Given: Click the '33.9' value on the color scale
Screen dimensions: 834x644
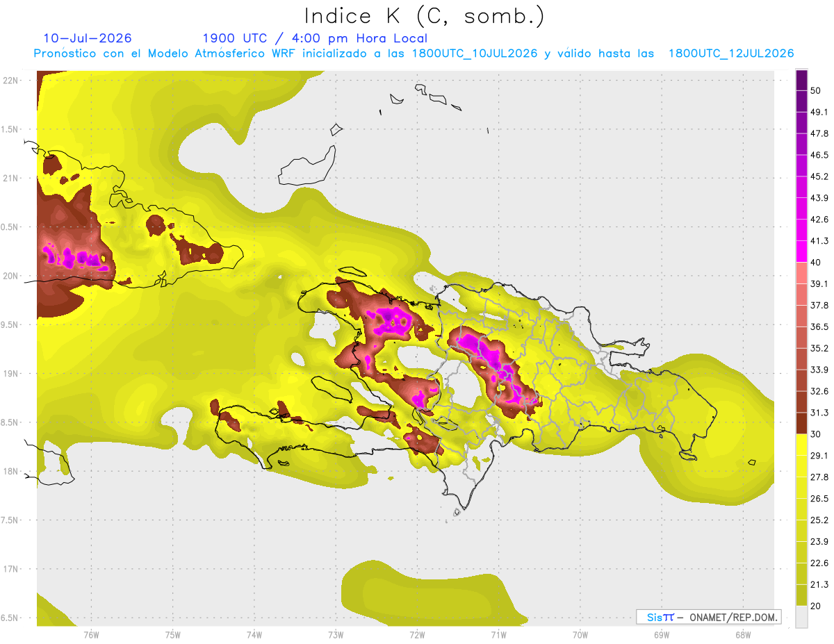Looking at the screenshot, I should tap(819, 370).
